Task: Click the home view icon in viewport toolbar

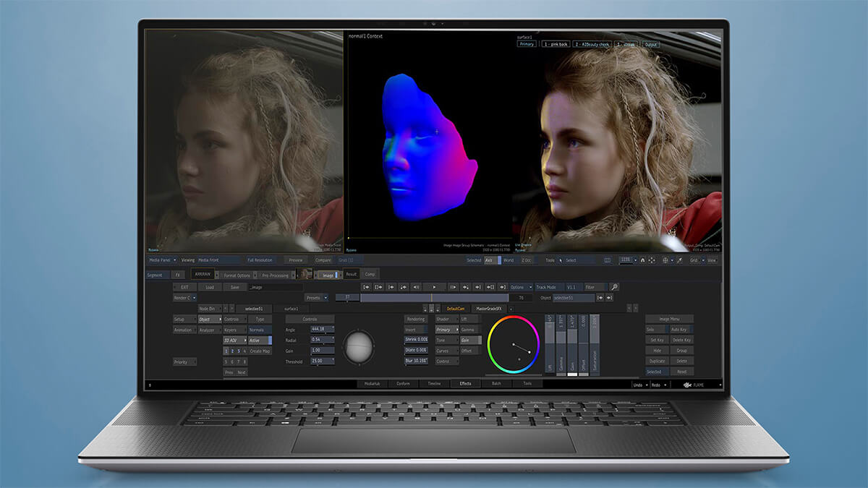Action: 642,260
